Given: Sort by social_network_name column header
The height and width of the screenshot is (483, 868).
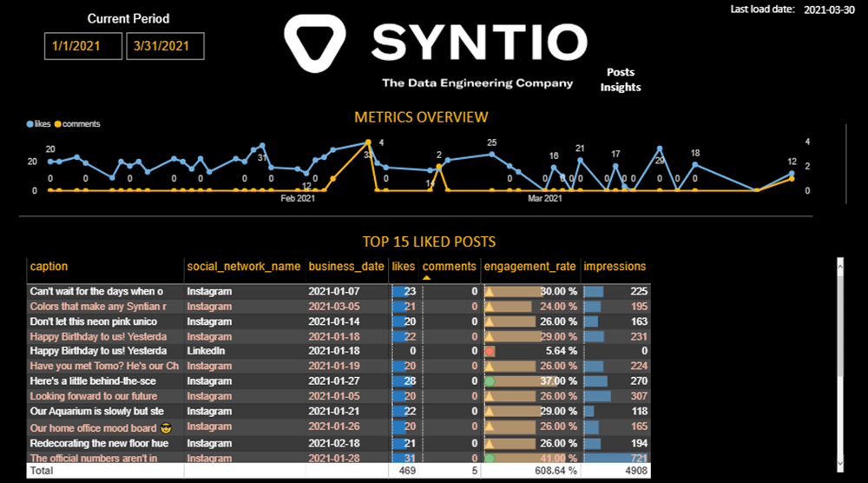Looking at the screenshot, I should coord(244,267).
